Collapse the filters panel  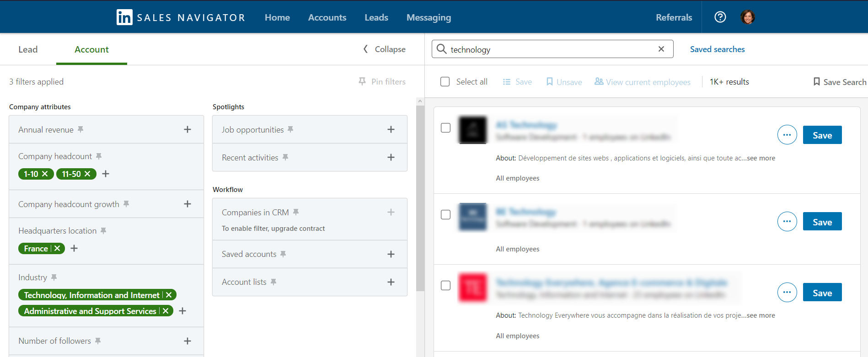384,49
